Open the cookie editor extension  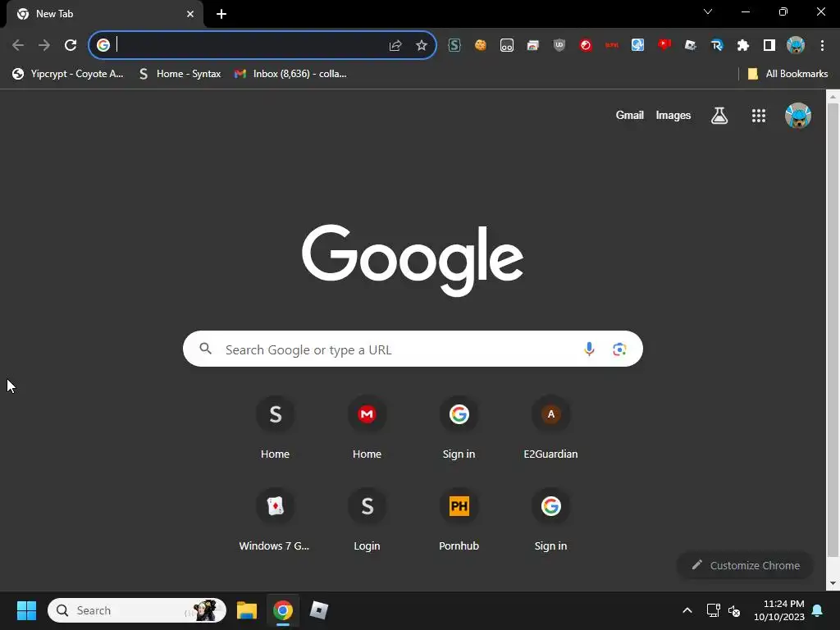coord(481,45)
